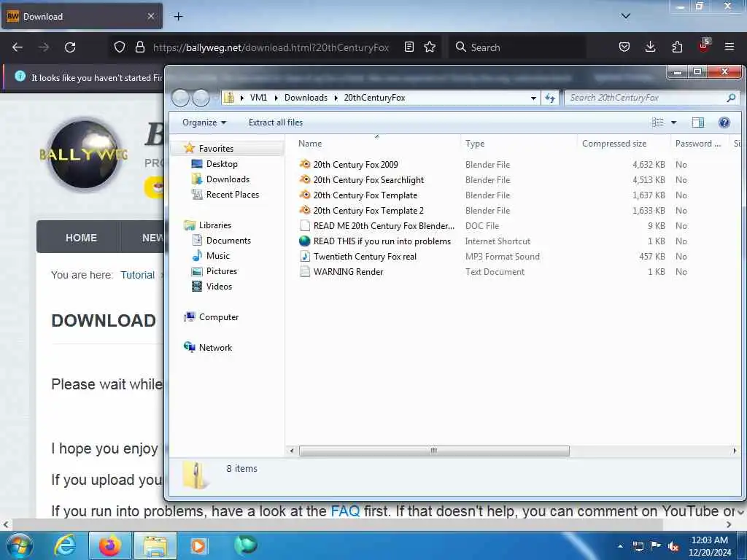Launch Internet Explorer from the taskbar
The image size is (747, 560).
point(65,545)
